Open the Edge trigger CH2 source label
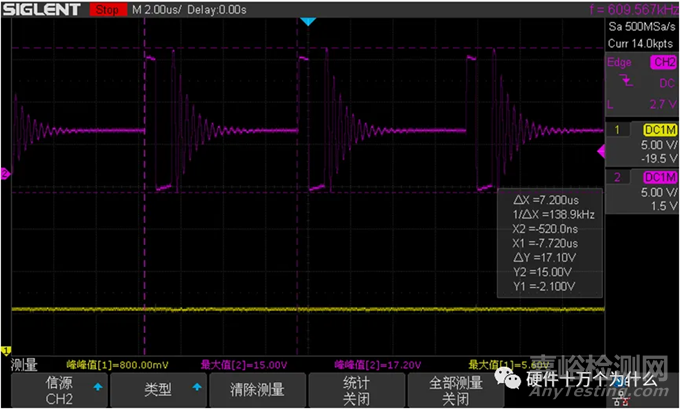680x409 pixels. coord(662,62)
